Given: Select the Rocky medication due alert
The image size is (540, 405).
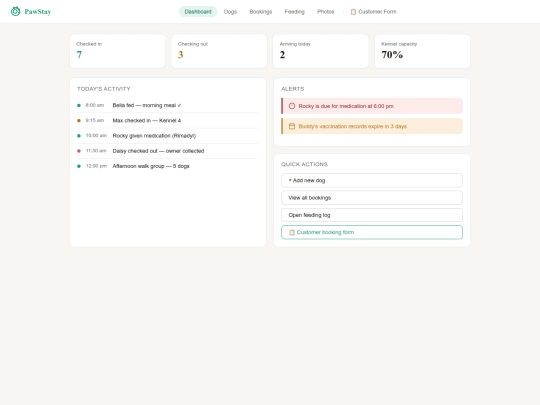Looking at the screenshot, I should click(x=372, y=106).
